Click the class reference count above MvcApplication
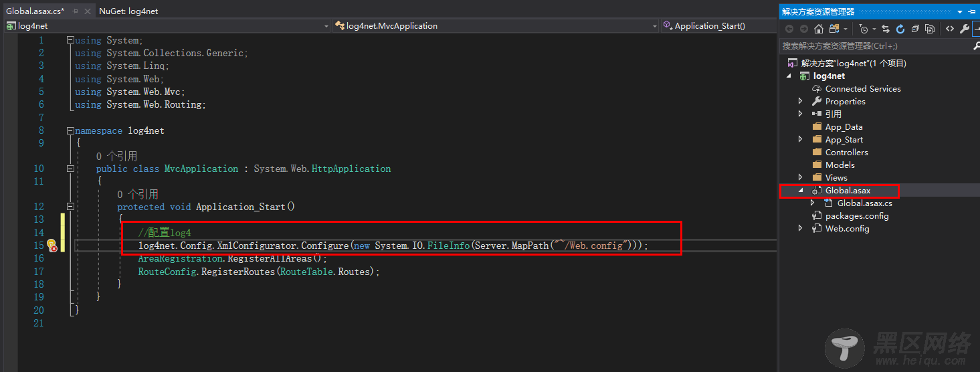 (x=116, y=156)
